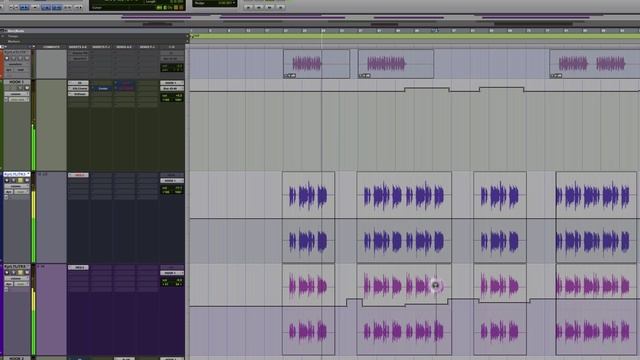Open the input path selector on ROOM 1
Image resolution: width=640 pixels, height=360 pixels.
[x=172, y=83]
